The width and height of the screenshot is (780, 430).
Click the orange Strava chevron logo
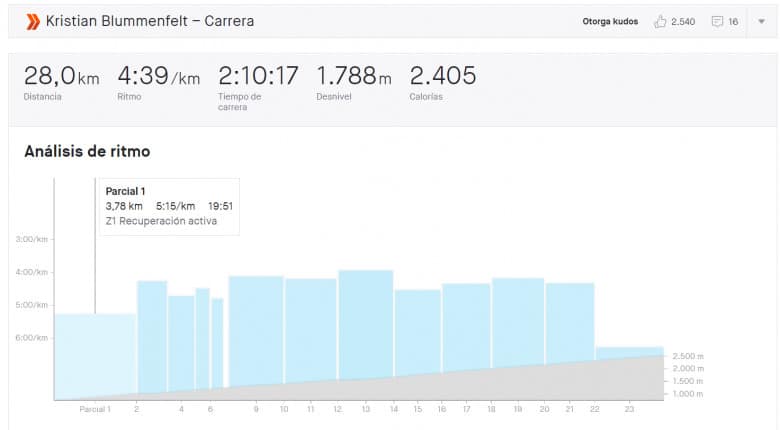tap(33, 21)
